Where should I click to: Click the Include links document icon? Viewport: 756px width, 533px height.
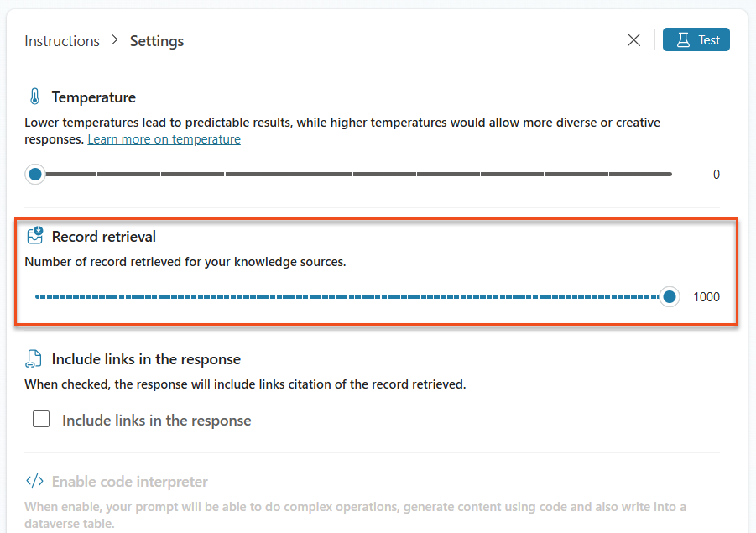pos(33,358)
